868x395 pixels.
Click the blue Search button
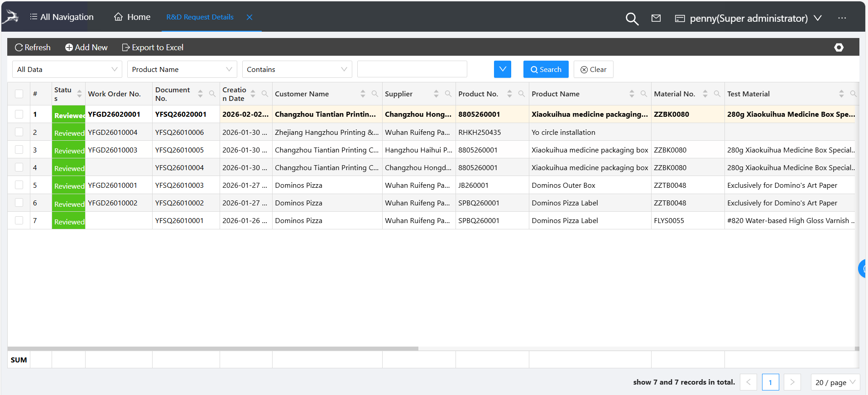[x=546, y=69]
